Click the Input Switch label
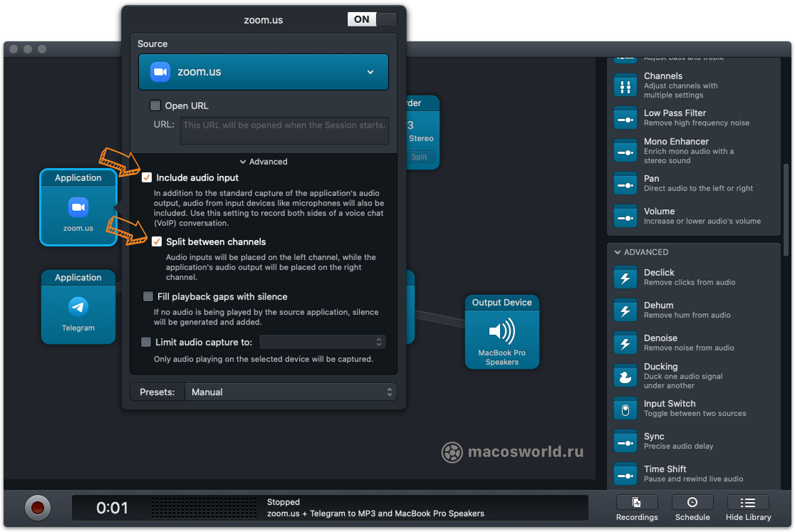This screenshot has height=532, width=795. point(670,403)
